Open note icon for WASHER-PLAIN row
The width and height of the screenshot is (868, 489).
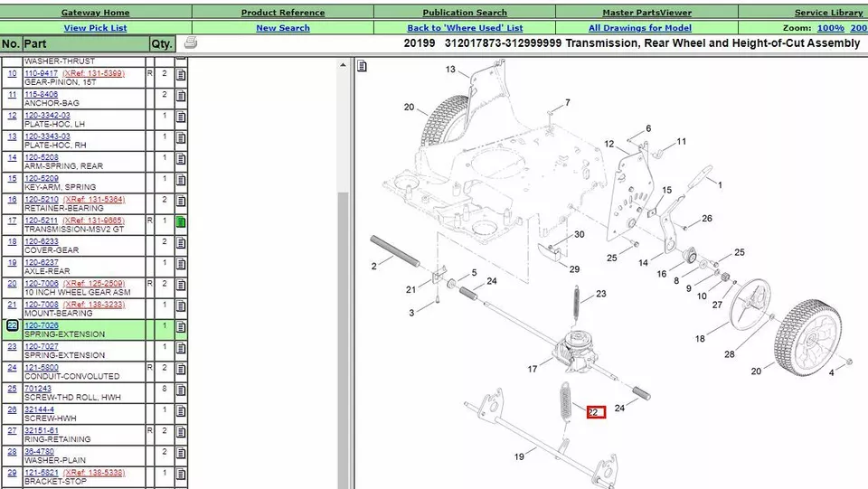(x=181, y=453)
